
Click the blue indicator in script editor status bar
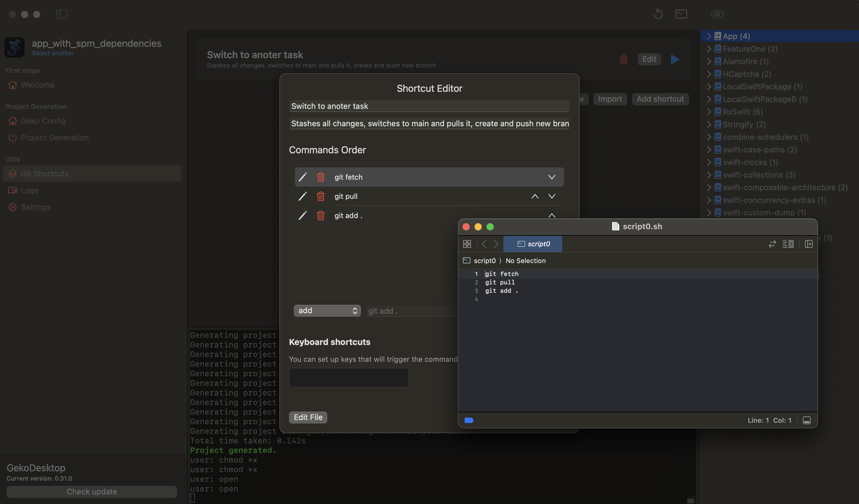pos(469,420)
